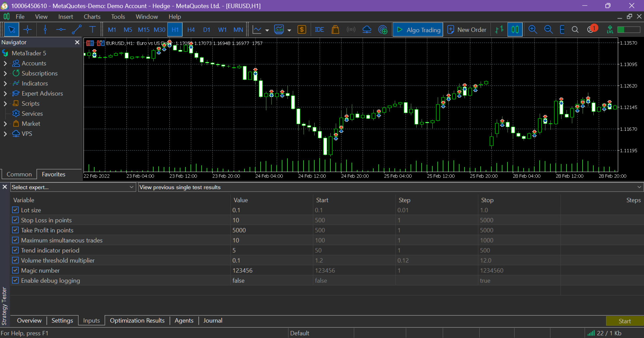Expand the VPS tree node
644x338 pixels.
click(x=5, y=134)
